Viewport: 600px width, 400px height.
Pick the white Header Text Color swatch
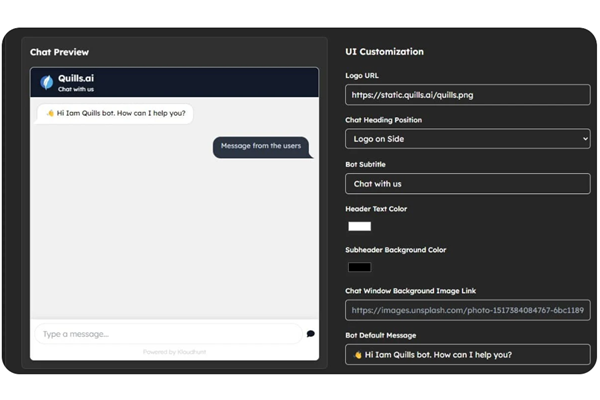(359, 226)
